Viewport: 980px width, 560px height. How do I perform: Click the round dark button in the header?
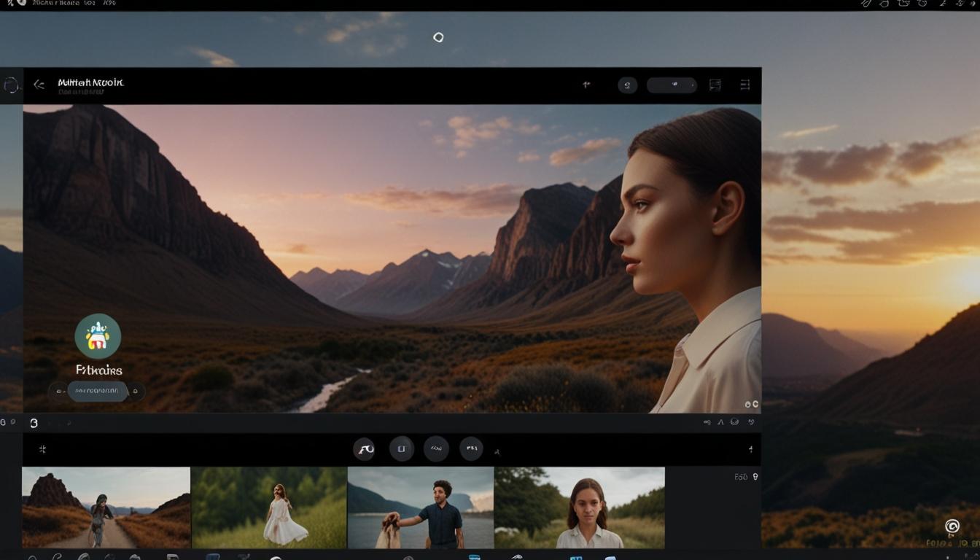pyautogui.click(x=627, y=85)
